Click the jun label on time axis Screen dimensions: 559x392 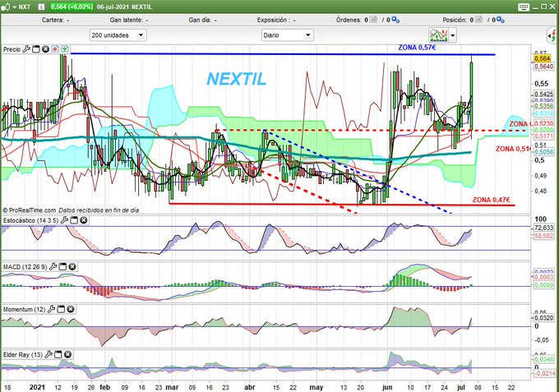coord(387,387)
